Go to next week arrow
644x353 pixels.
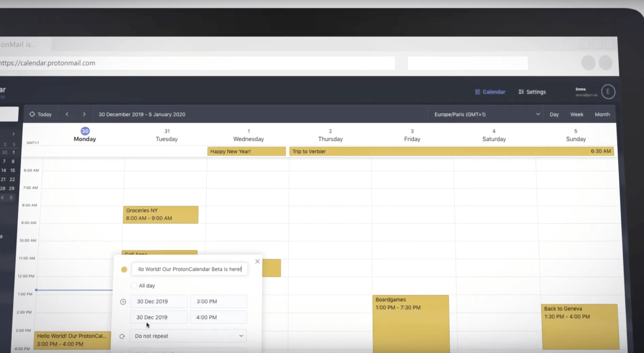point(84,114)
